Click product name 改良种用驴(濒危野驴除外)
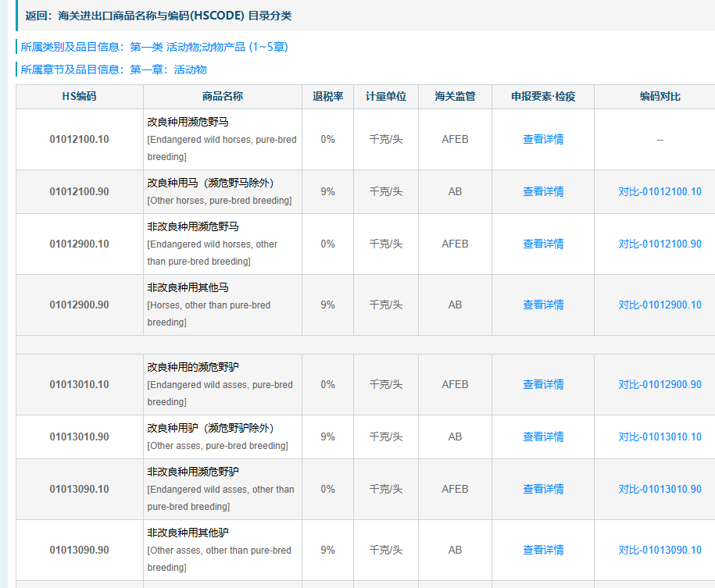This screenshot has width=715, height=588. point(211,429)
